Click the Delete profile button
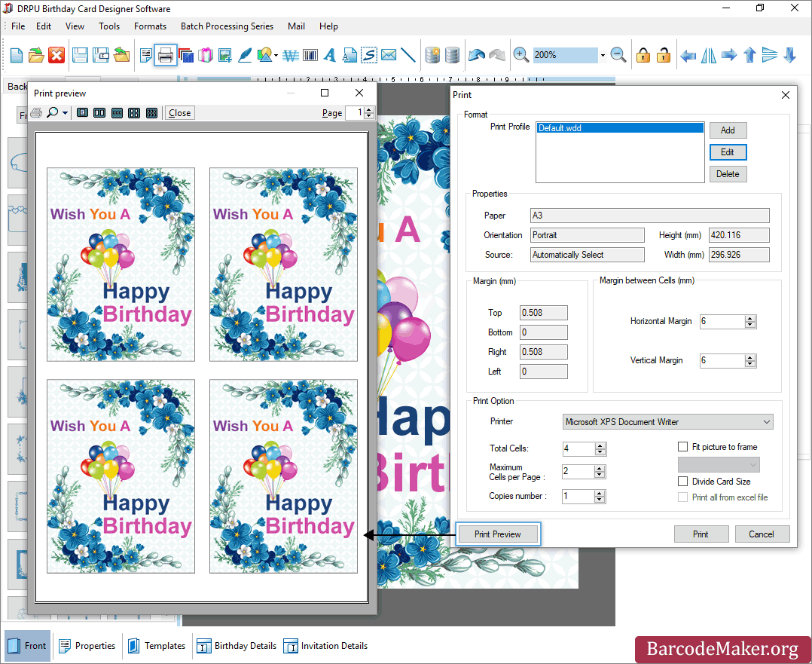 [728, 174]
